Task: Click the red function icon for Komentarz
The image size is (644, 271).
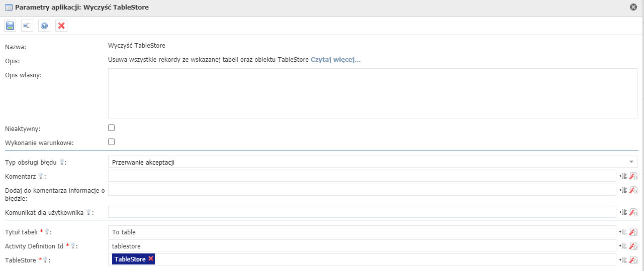Action: [x=633, y=176]
